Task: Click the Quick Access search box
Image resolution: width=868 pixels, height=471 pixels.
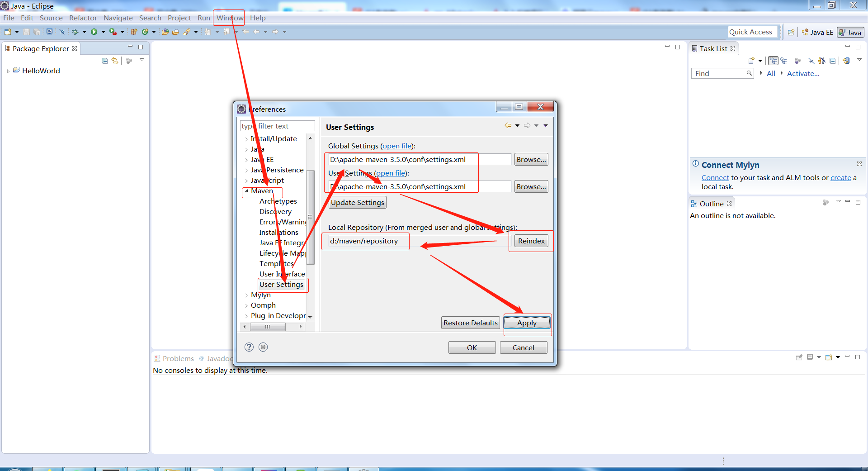Action: [752, 32]
